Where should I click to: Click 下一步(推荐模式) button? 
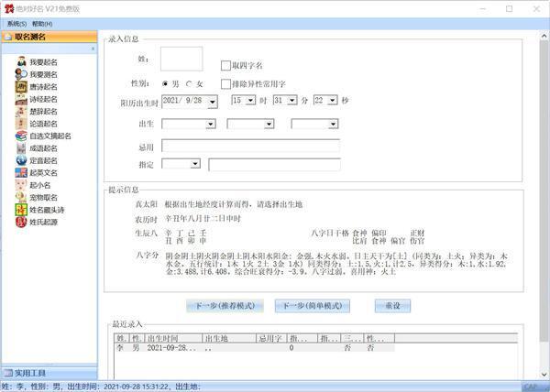coord(225,305)
